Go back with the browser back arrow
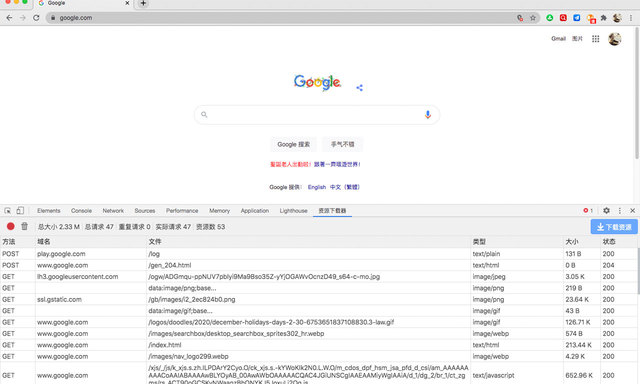Screen dimensions: 640x384 click(9, 18)
